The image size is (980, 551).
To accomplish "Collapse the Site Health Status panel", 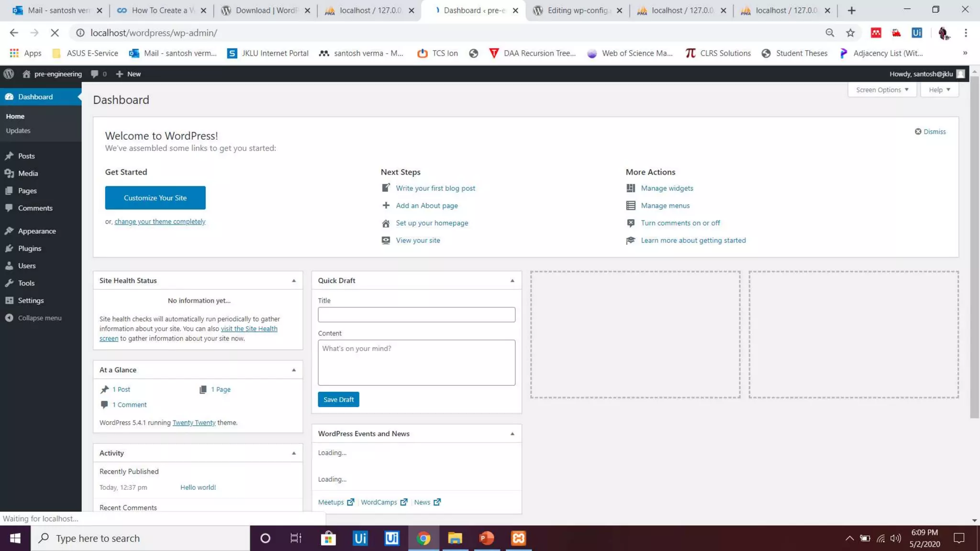I will pos(294,281).
